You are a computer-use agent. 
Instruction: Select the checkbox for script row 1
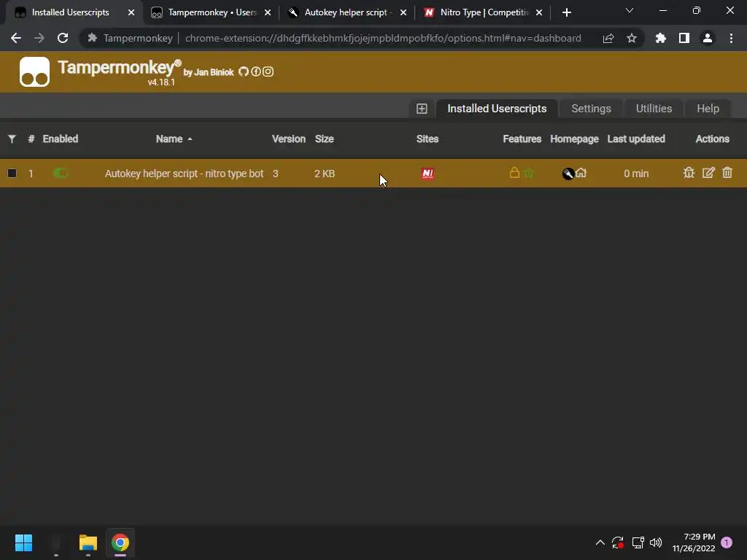(x=12, y=174)
